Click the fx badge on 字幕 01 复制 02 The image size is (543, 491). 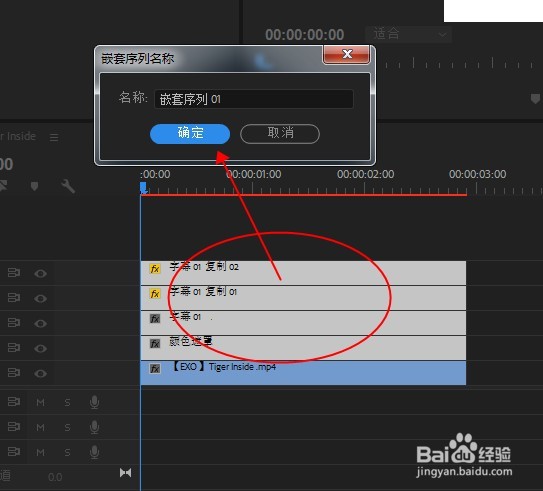pos(155,269)
